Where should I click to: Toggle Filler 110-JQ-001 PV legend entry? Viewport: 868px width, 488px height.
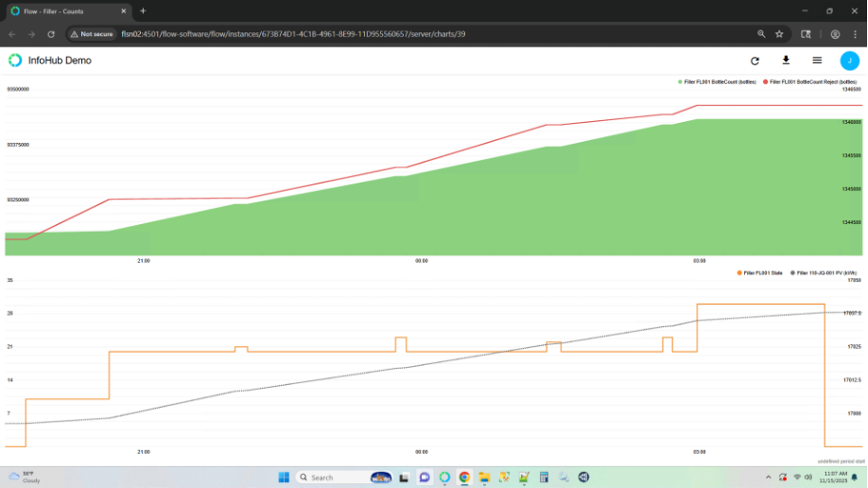click(x=826, y=272)
